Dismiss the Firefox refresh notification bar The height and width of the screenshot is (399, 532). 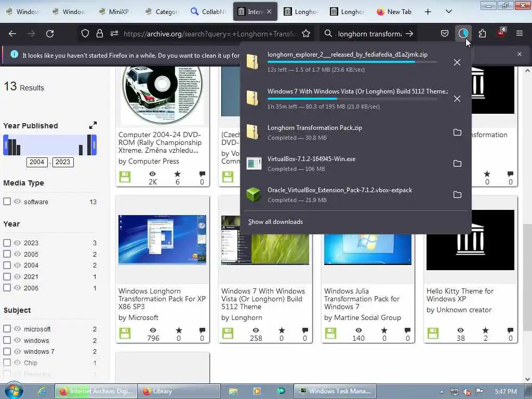(520, 54)
